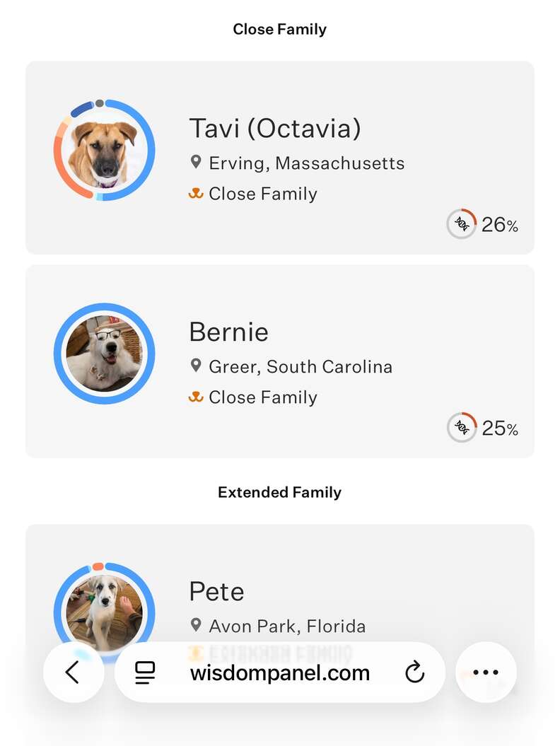This screenshot has width=560, height=746.
Task: Open Bernie's profile photo with glasses
Action: pos(104,354)
